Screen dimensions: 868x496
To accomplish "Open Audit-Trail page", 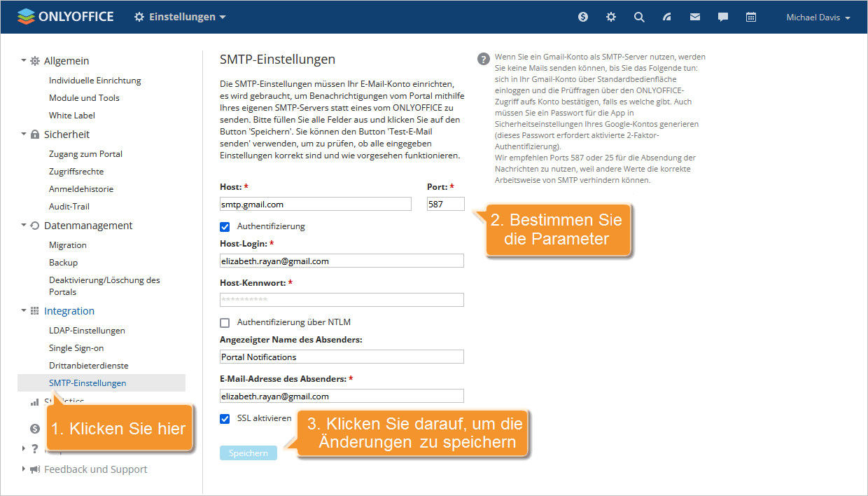I will tap(69, 207).
